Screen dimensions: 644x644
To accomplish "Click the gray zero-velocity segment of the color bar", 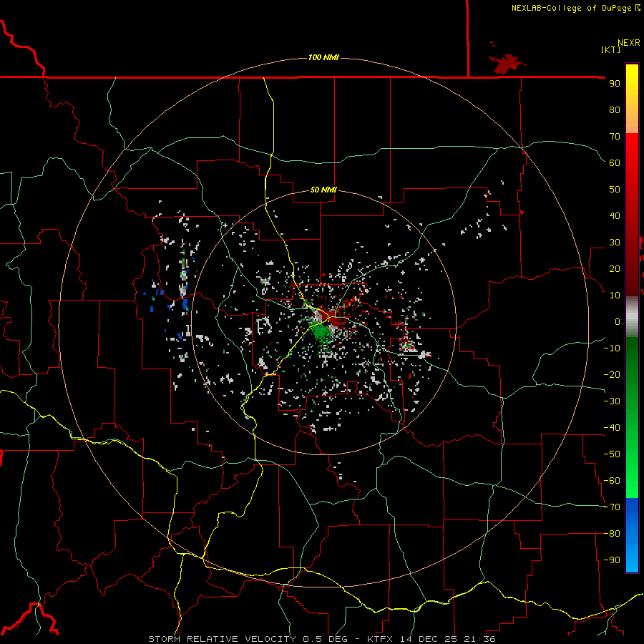I will (632, 316).
